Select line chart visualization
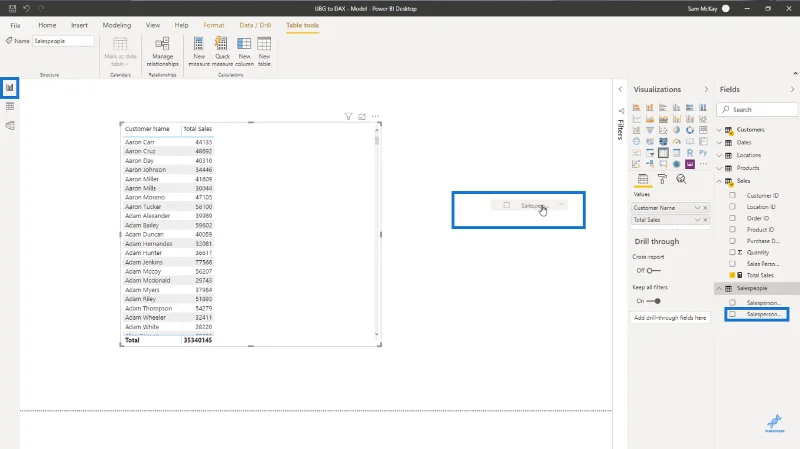The image size is (800, 449). (x=636, y=118)
